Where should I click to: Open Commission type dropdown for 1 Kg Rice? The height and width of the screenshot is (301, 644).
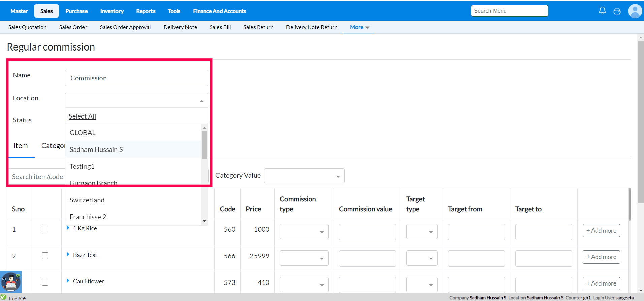click(304, 232)
